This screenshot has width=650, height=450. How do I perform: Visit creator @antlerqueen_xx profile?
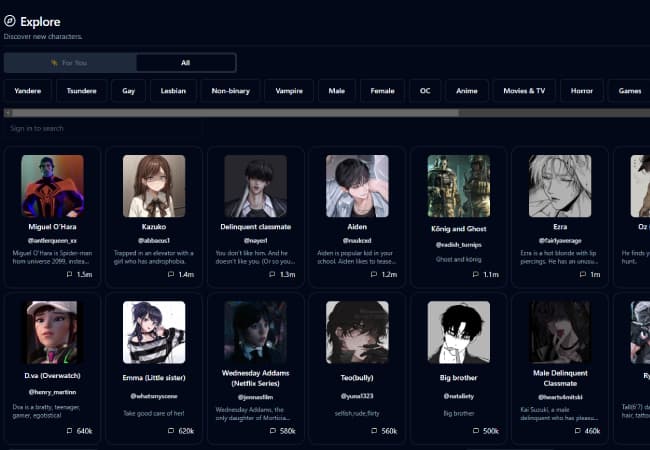[52, 240]
